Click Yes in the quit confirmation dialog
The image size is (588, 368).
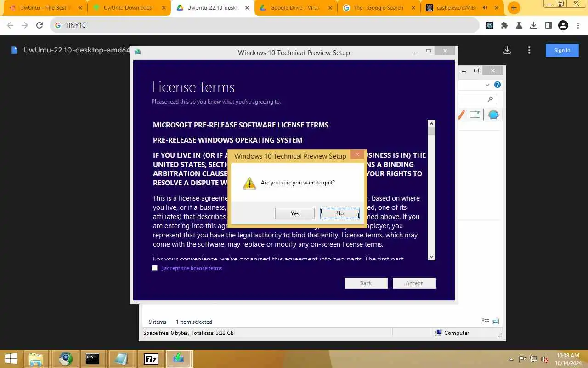point(295,213)
